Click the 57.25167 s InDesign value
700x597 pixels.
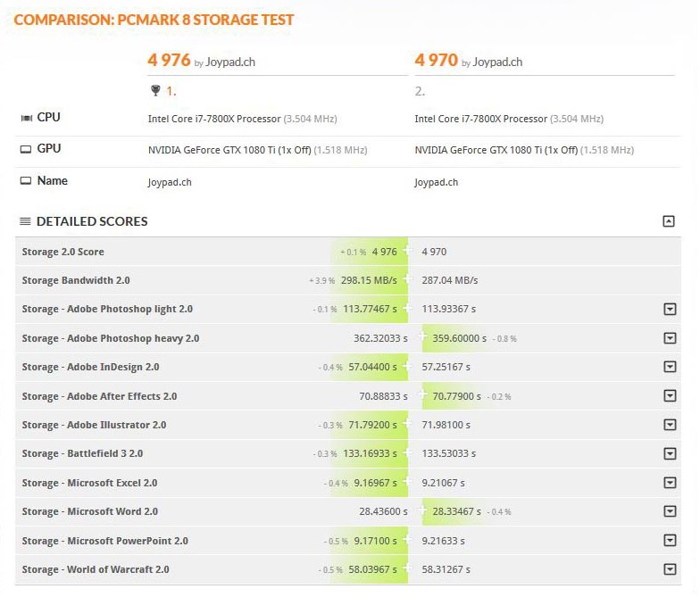(x=446, y=367)
